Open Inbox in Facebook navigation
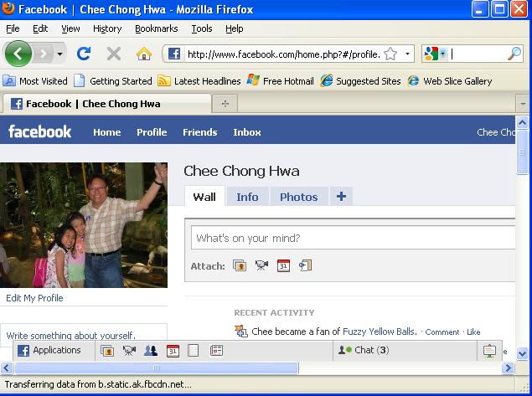 click(247, 132)
